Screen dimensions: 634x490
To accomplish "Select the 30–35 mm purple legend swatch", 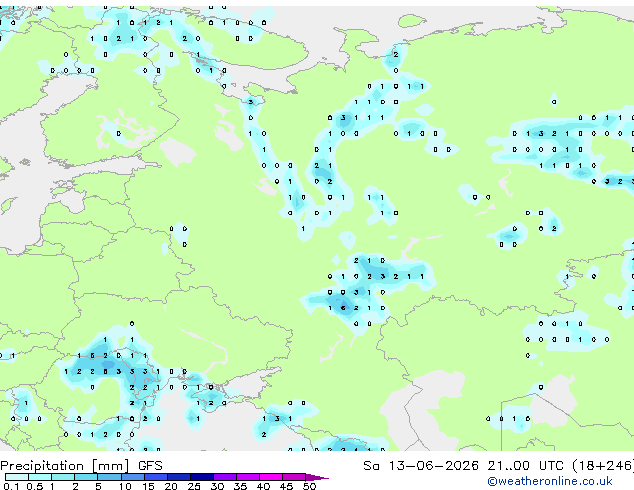I will pos(225,477).
